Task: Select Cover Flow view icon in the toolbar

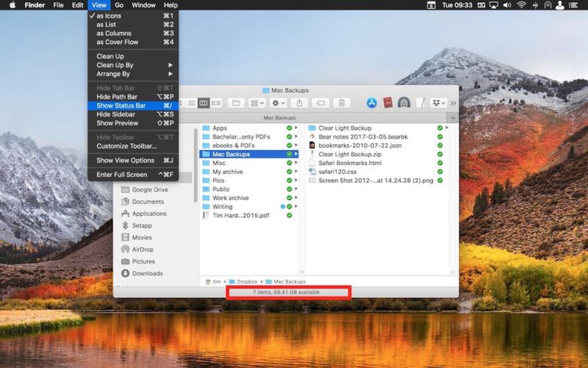Action: pos(216,103)
